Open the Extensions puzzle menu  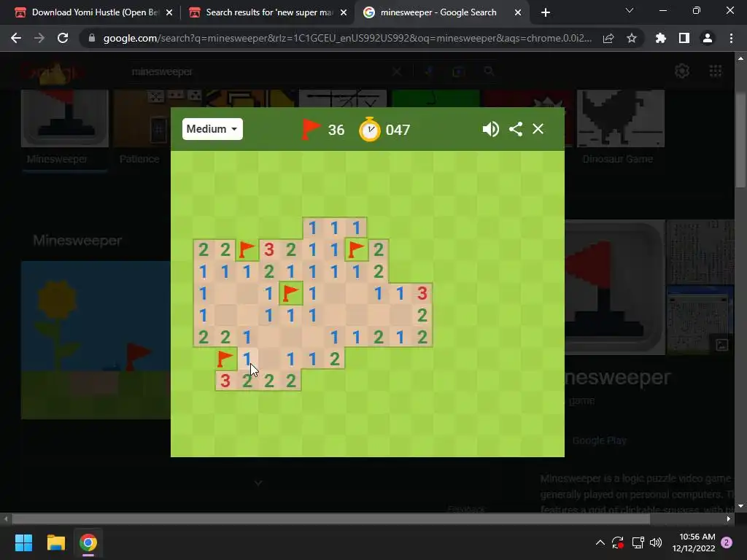click(661, 38)
